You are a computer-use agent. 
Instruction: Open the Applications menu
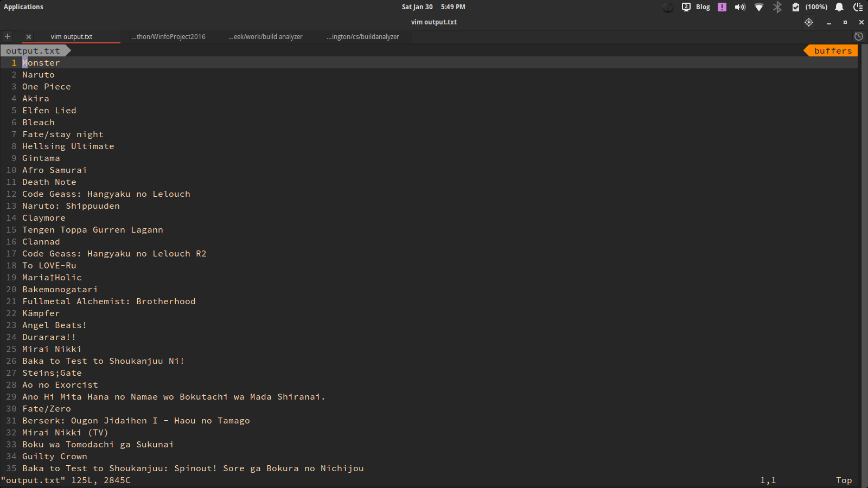[x=23, y=7]
